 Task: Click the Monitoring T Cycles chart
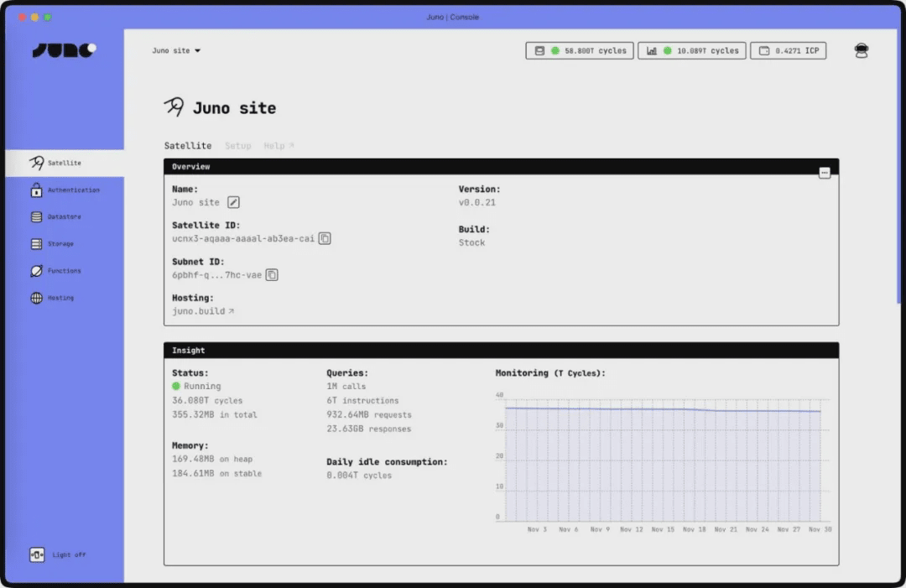[664, 461]
